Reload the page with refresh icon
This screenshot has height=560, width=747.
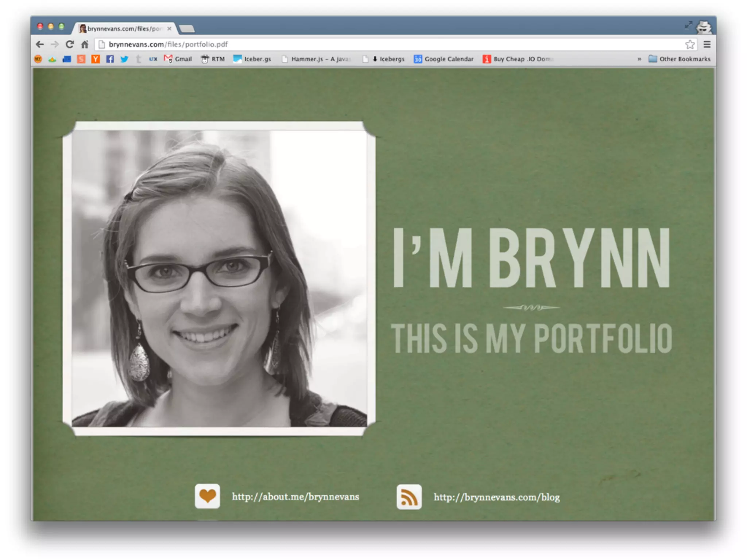coord(70,44)
